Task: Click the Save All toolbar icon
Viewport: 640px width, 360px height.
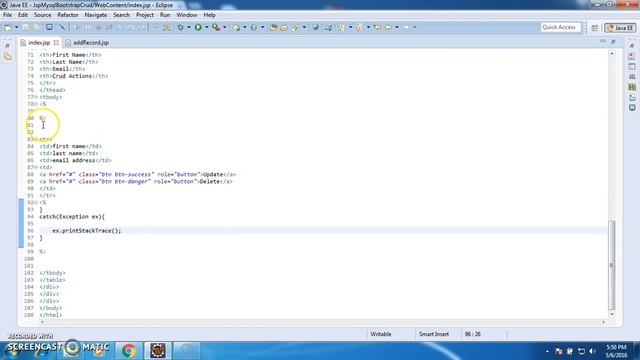Action: 37,27
